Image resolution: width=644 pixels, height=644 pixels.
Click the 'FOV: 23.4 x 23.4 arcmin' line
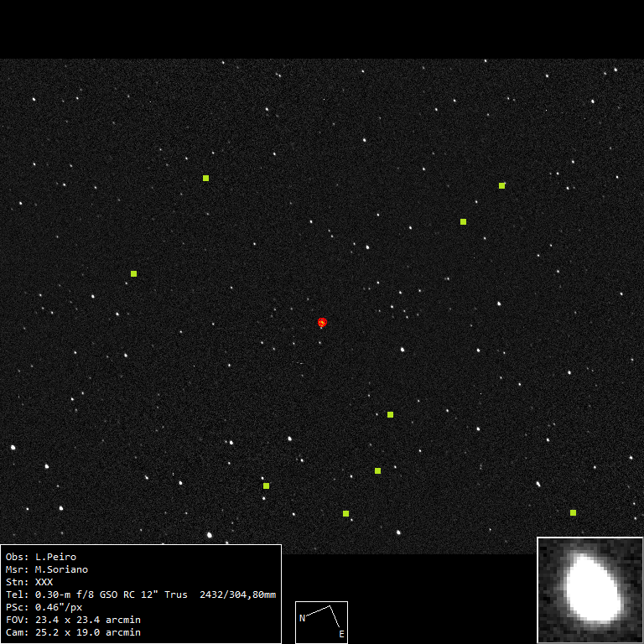tap(73, 620)
